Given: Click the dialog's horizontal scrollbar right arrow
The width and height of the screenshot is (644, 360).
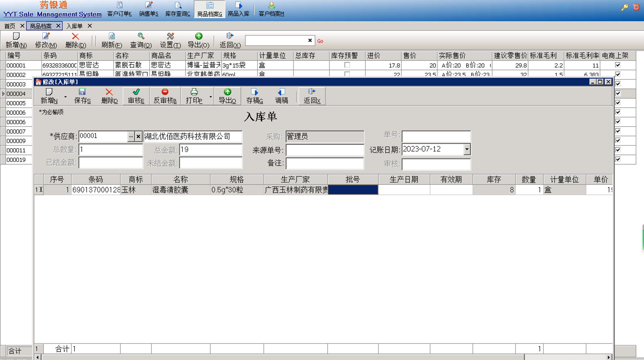Looking at the screenshot, I should [608, 357].
